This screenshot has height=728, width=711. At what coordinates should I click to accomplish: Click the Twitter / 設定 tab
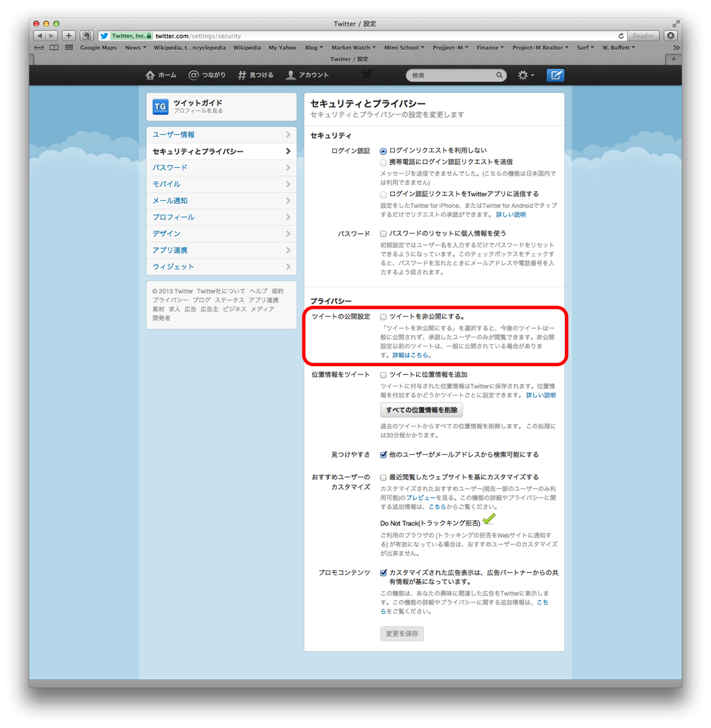349,59
